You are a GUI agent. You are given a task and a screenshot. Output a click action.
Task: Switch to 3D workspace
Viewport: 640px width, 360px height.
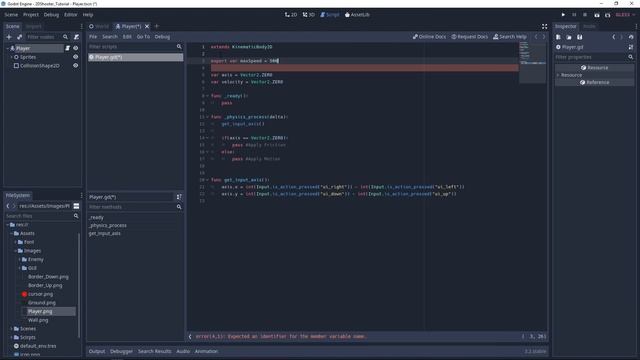[309, 15]
